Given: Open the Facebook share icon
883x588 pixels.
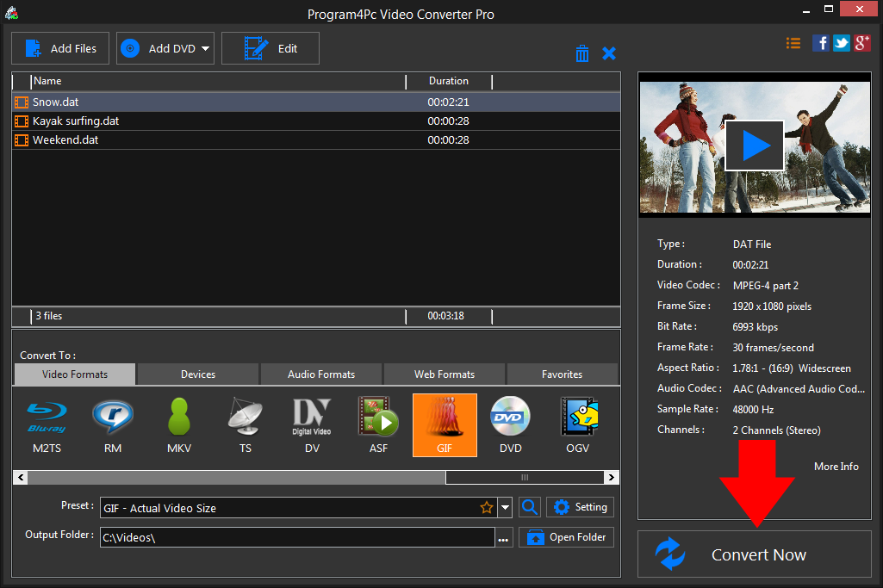Looking at the screenshot, I should pos(821,43).
